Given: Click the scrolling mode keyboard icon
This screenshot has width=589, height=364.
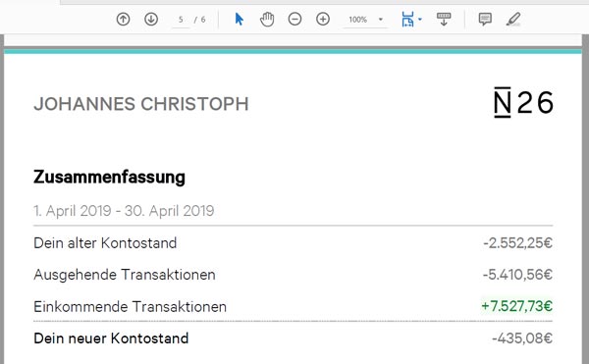Looking at the screenshot, I should [444, 20].
